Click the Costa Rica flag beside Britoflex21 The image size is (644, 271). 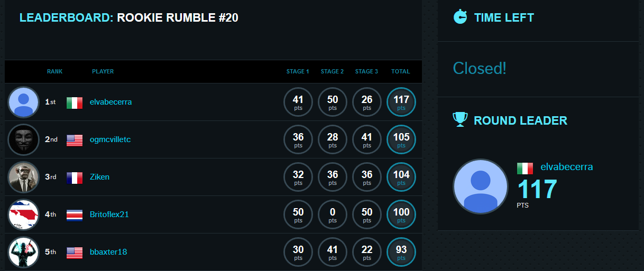pos(75,215)
